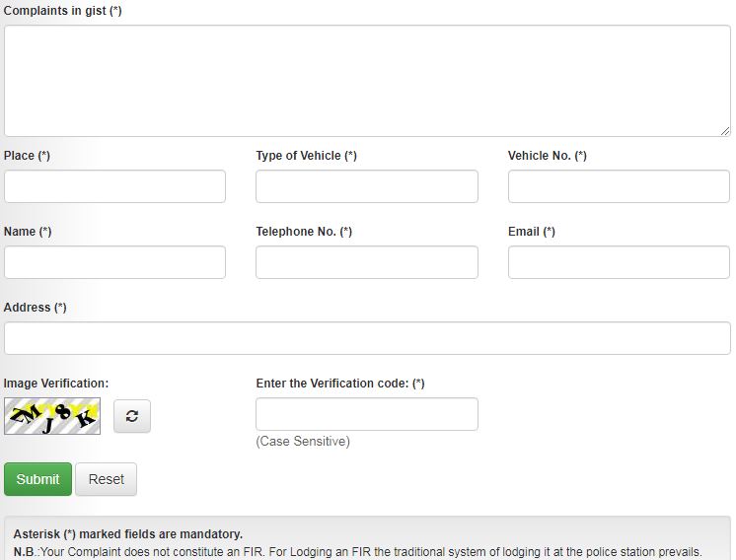Click the 'Complaints in gist (*)' label
The image size is (736, 560).
coord(63,11)
